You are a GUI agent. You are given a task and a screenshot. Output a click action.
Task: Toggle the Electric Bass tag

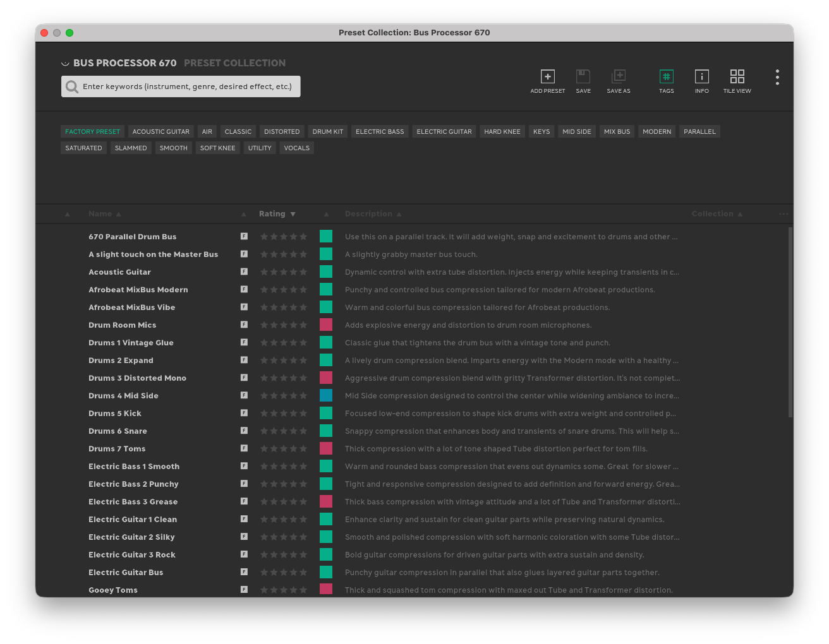coord(380,131)
